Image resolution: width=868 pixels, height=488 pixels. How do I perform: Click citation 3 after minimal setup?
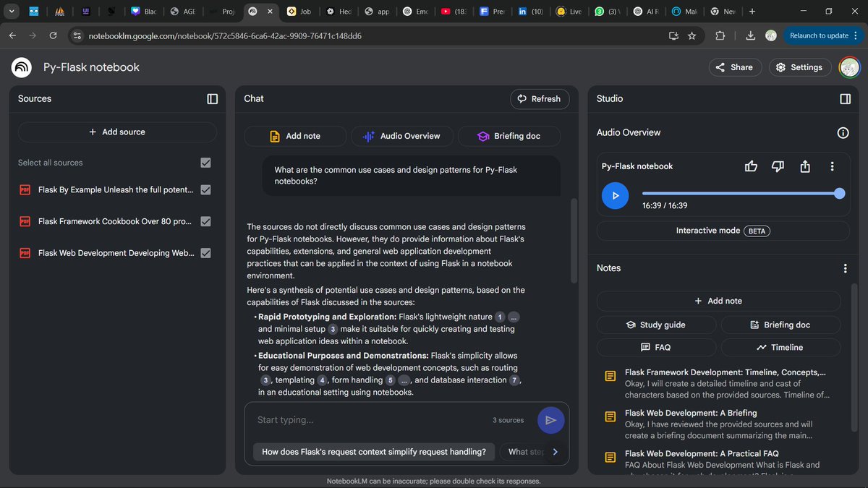(x=333, y=329)
